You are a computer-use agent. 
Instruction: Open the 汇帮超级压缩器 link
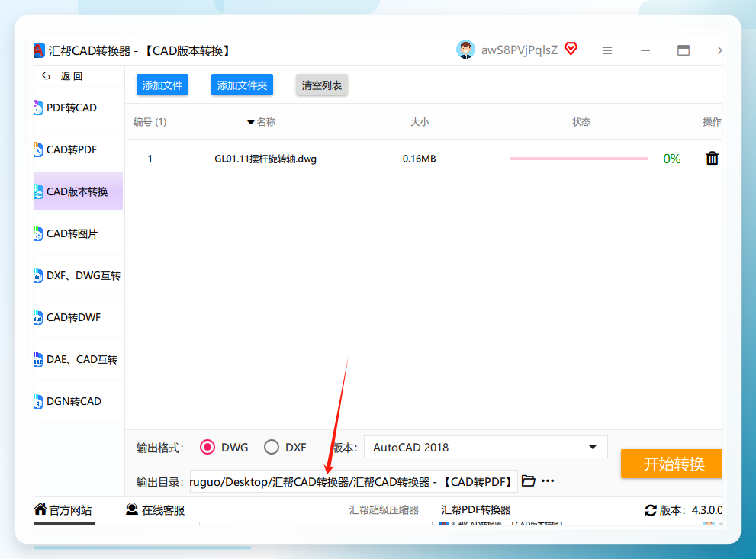pyautogui.click(x=384, y=510)
